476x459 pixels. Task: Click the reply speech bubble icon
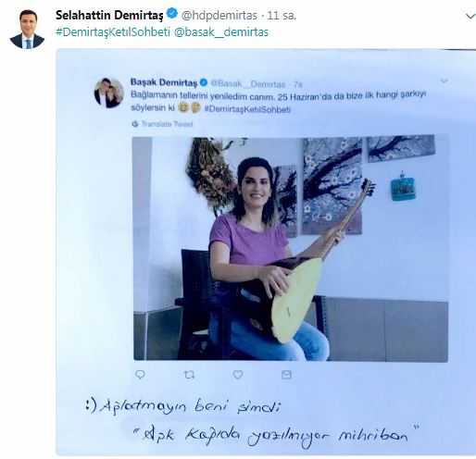tap(140, 375)
